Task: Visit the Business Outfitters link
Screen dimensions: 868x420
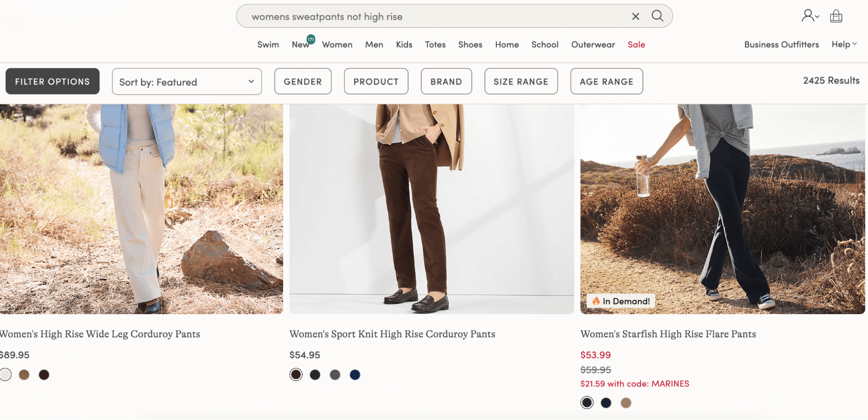Action: point(781,45)
